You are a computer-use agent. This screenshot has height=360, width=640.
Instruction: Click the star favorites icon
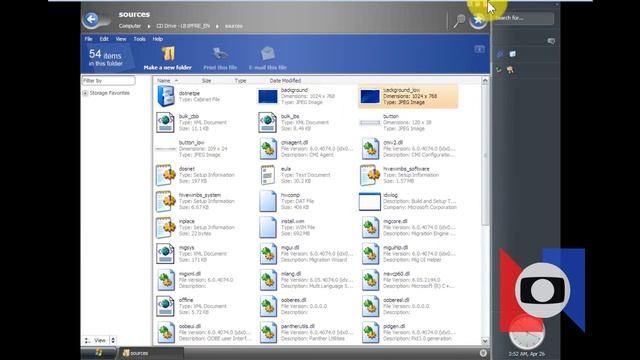pyautogui.click(x=478, y=20)
